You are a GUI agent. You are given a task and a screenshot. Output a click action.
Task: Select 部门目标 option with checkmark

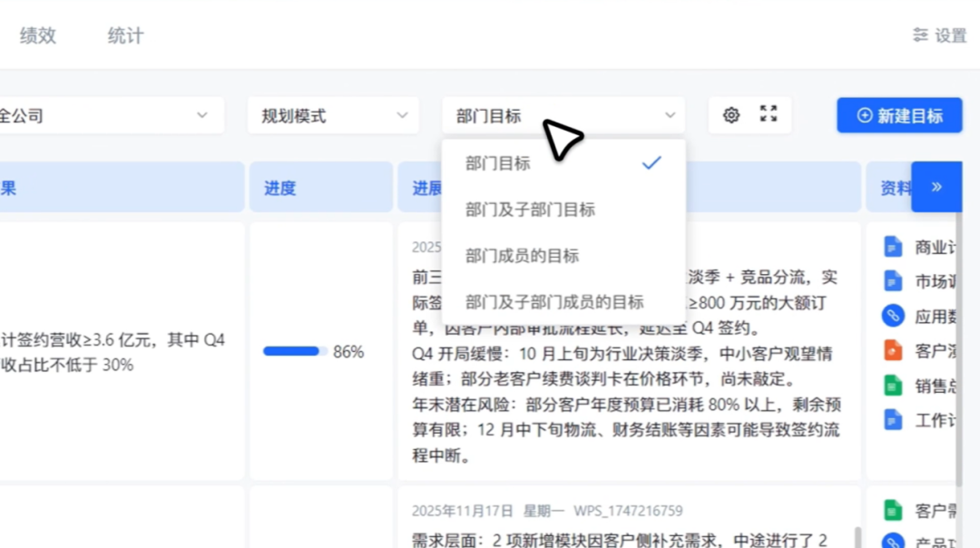click(x=563, y=163)
